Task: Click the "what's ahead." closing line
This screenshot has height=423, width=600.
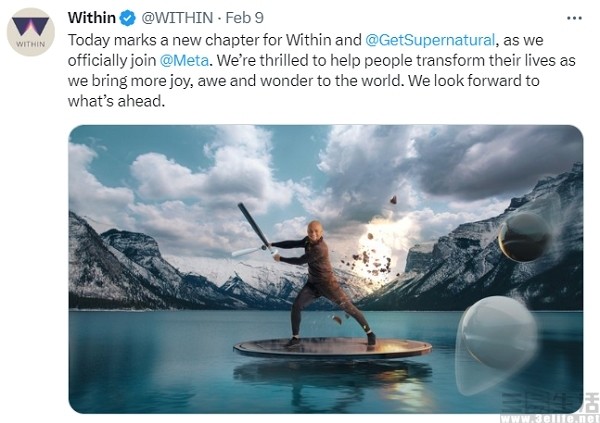Action: 116,101
